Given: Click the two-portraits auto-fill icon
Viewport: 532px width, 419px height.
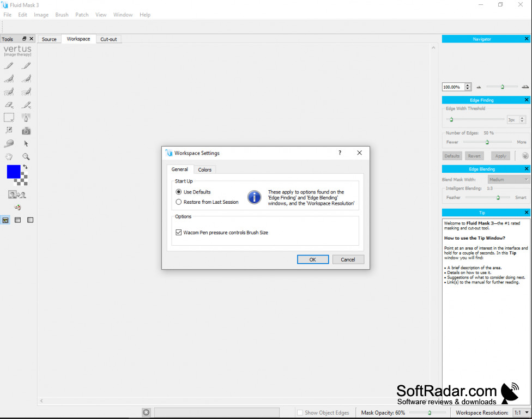Looking at the screenshot, I should (x=17, y=195).
